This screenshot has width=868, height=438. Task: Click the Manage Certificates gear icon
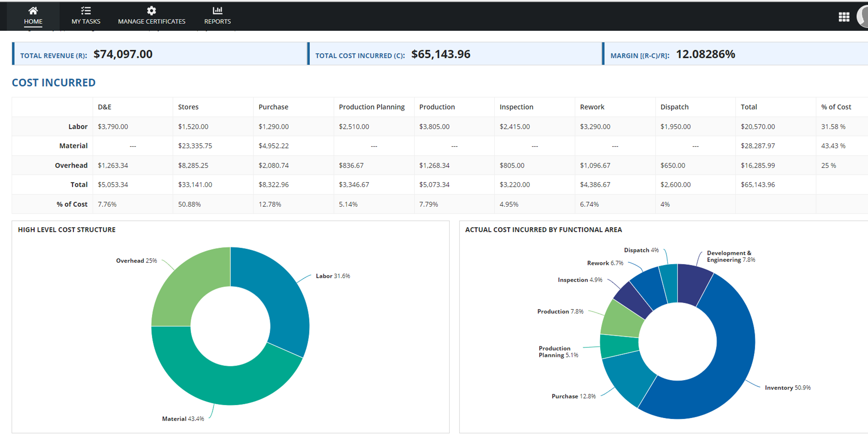tap(151, 10)
